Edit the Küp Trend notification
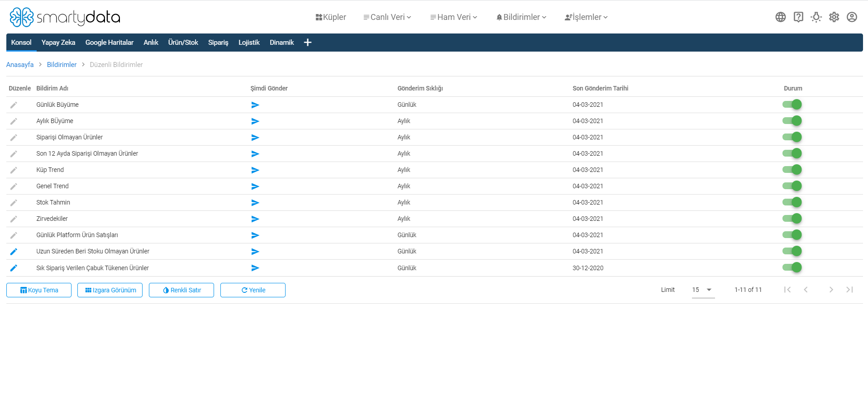868x415 pixels. point(14,170)
